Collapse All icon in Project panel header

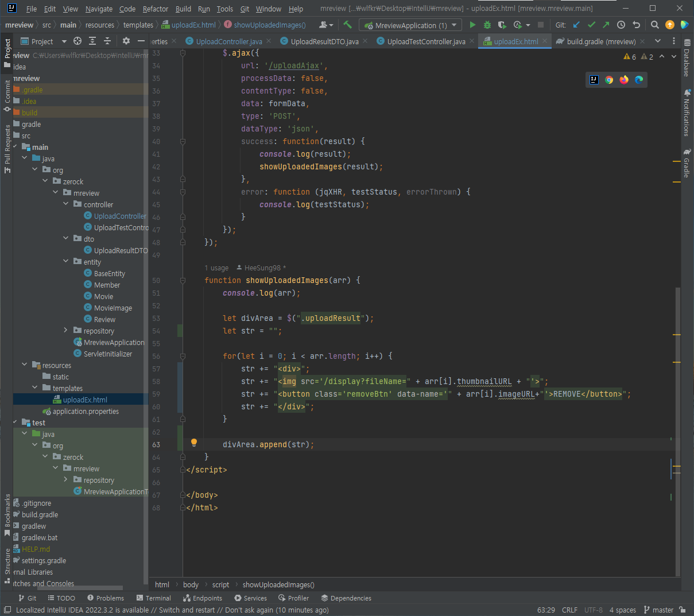tap(107, 41)
